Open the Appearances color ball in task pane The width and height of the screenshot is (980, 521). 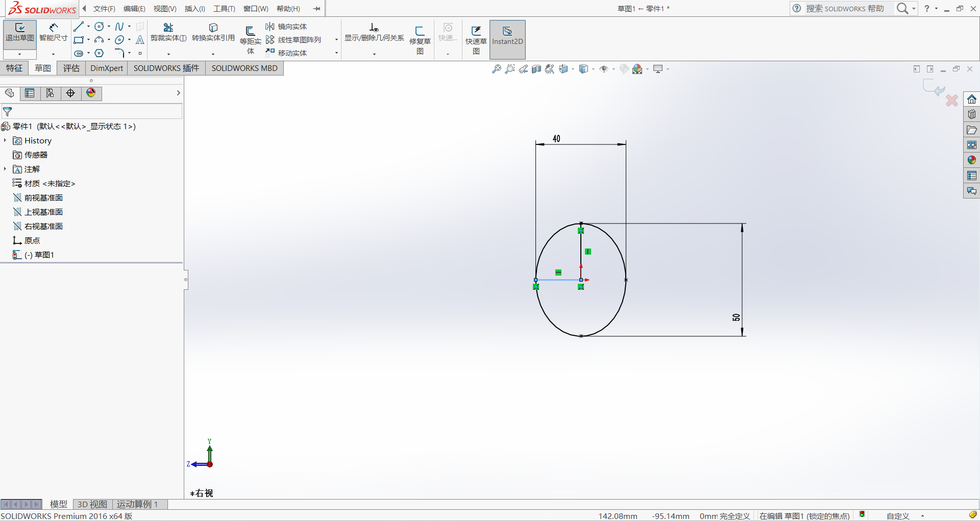coord(971,160)
